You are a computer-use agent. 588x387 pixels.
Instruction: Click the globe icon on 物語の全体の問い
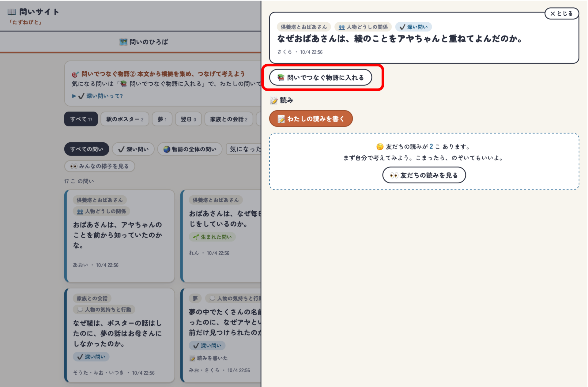(x=167, y=149)
